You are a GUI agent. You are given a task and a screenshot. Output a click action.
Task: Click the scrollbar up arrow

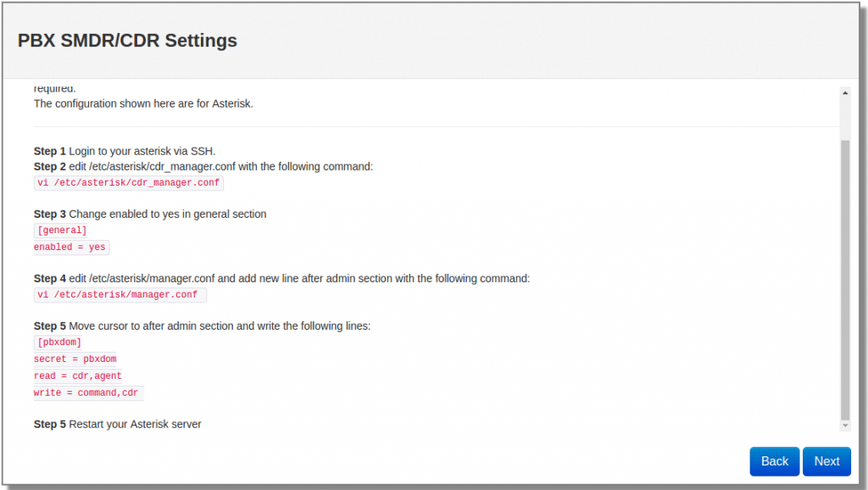click(x=844, y=92)
